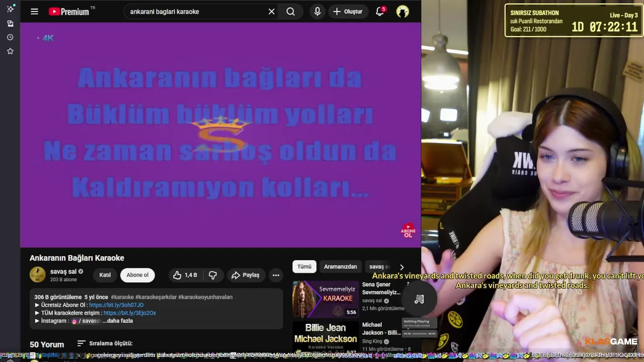
Task: Select the Aramanızdan filter chip
Action: (x=341, y=266)
